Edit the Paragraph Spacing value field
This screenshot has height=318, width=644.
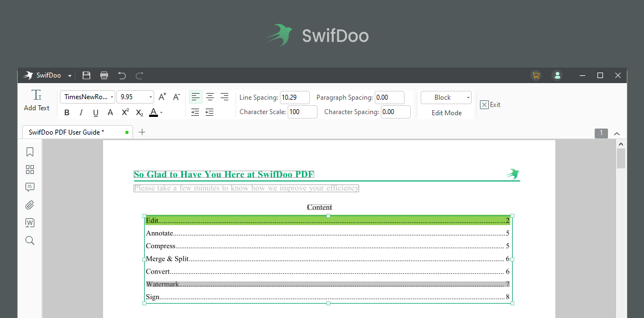pyautogui.click(x=390, y=98)
